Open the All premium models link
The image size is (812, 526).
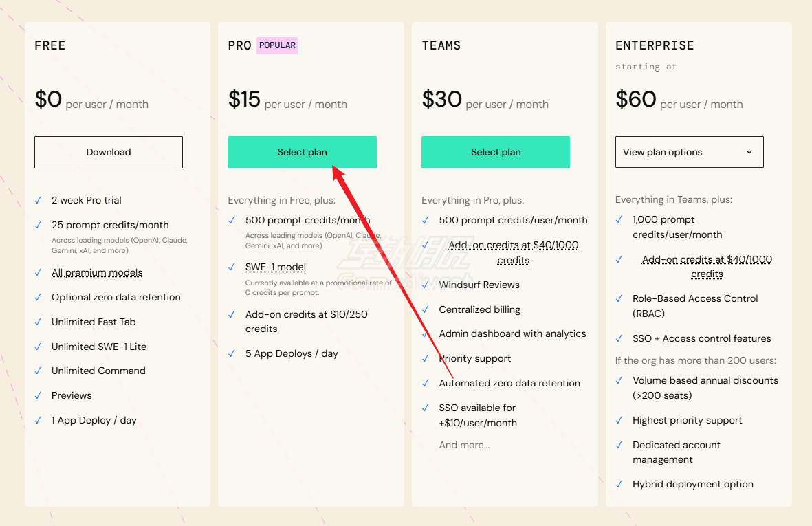point(97,272)
